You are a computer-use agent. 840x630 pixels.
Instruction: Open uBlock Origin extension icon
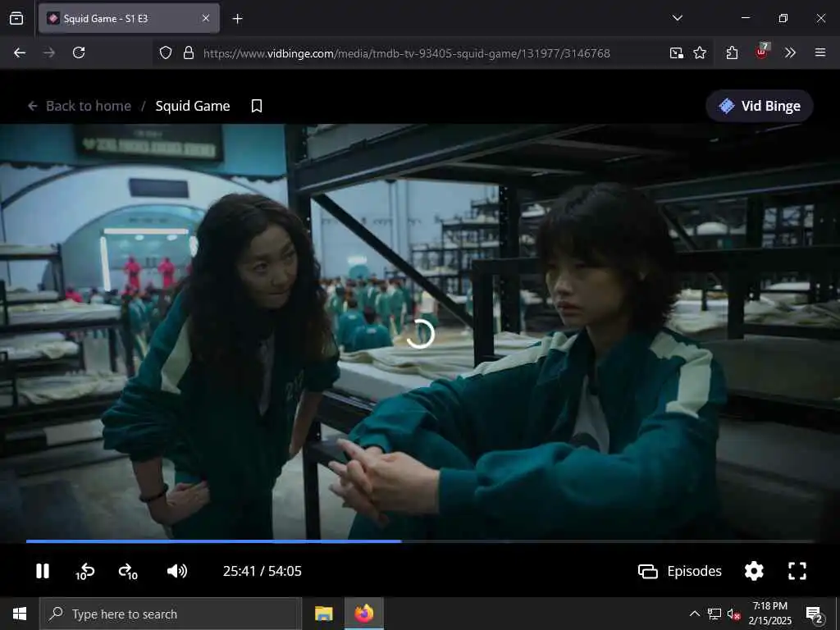pos(762,52)
